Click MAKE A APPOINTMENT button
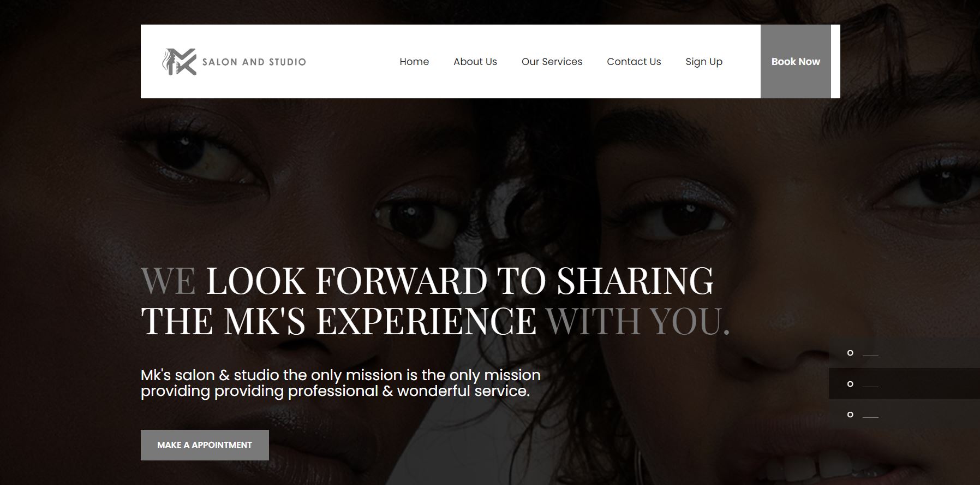Viewport: 980px width, 485px height. tap(205, 445)
